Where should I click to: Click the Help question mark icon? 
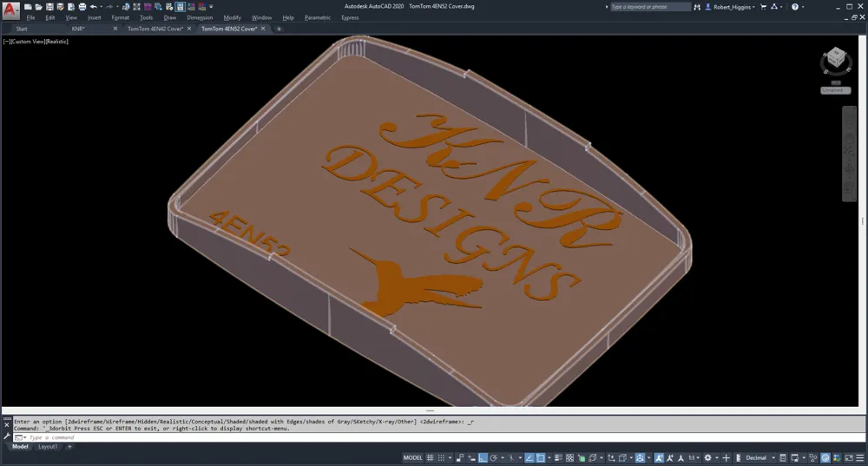point(795,7)
